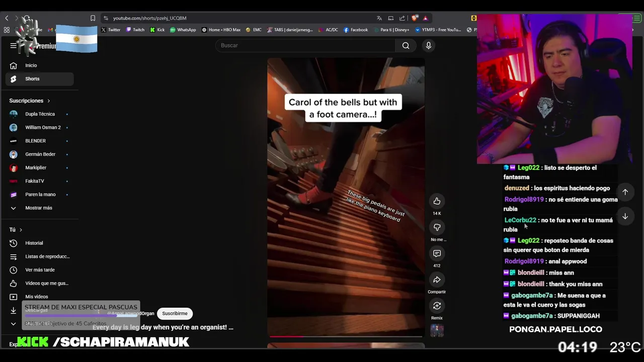644x362 pixels.
Task: Open the Compartir share option
Action: (x=437, y=280)
